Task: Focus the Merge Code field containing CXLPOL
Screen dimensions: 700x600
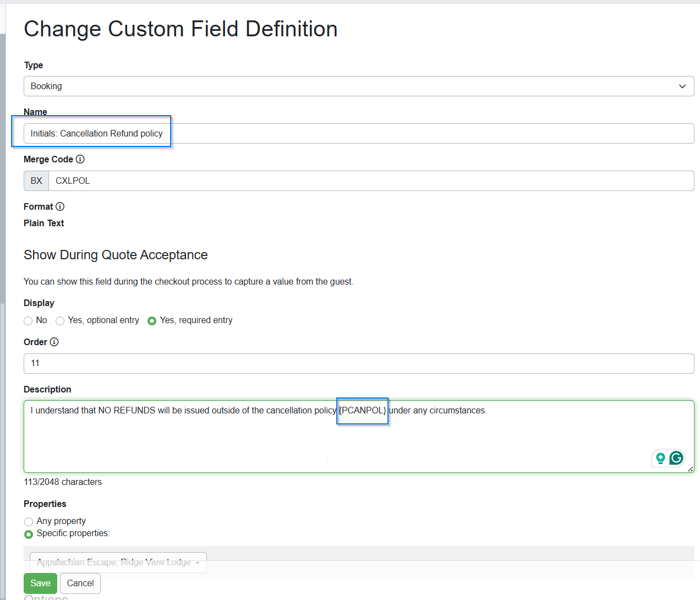Action: [x=370, y=181]
